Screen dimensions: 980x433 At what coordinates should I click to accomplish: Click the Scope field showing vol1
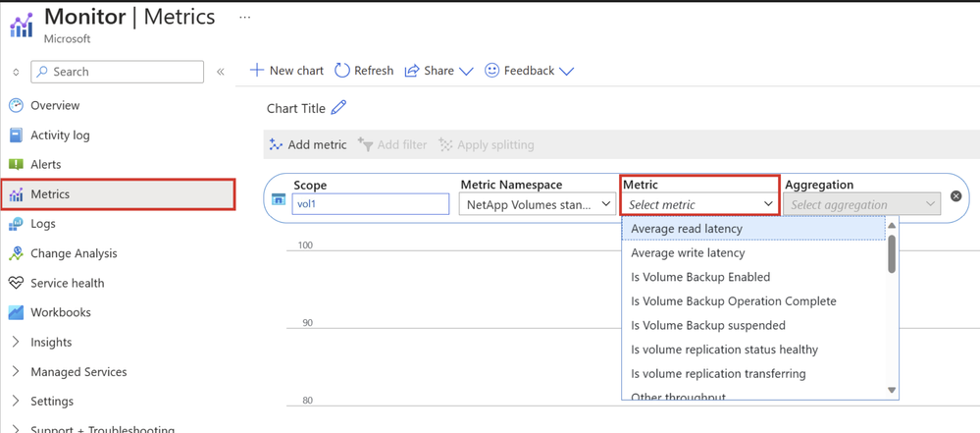coord(371,204)
